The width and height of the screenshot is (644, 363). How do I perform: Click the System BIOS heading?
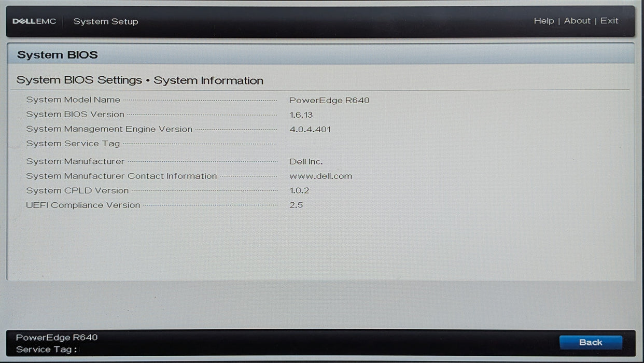(58, 55)
